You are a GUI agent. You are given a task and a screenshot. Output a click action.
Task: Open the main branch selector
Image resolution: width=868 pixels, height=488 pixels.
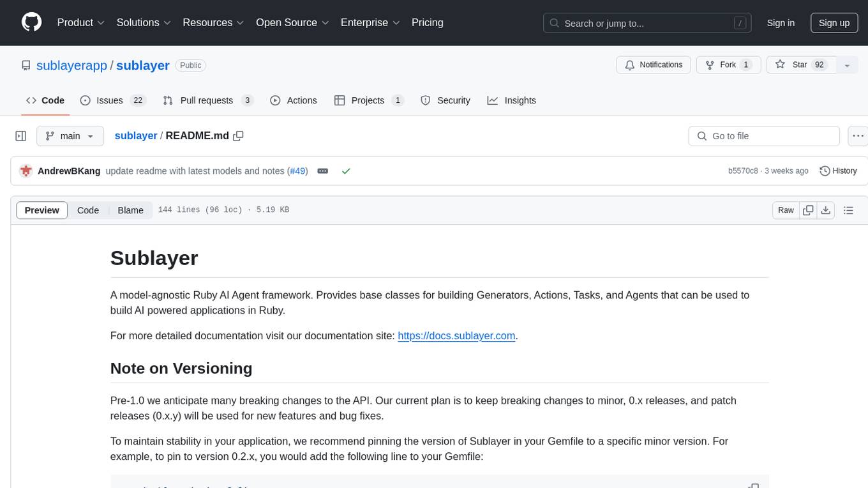pos(70,136)
